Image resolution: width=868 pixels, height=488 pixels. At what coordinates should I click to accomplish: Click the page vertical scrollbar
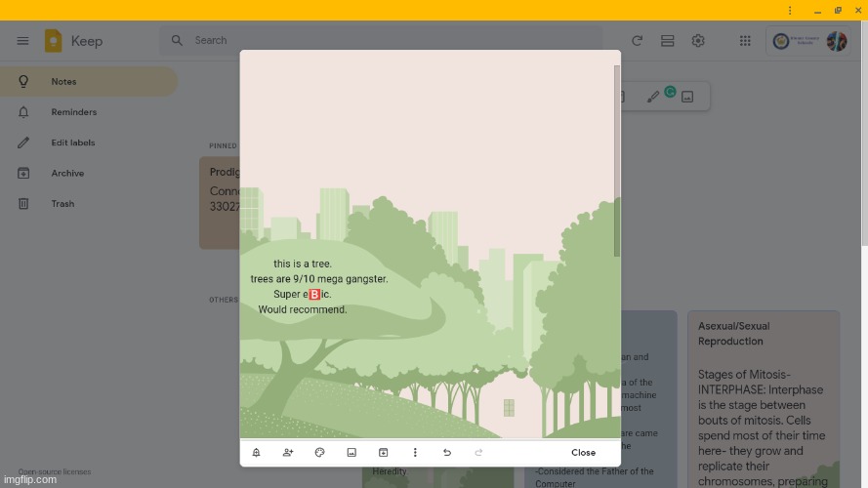[x=864, y=134]
